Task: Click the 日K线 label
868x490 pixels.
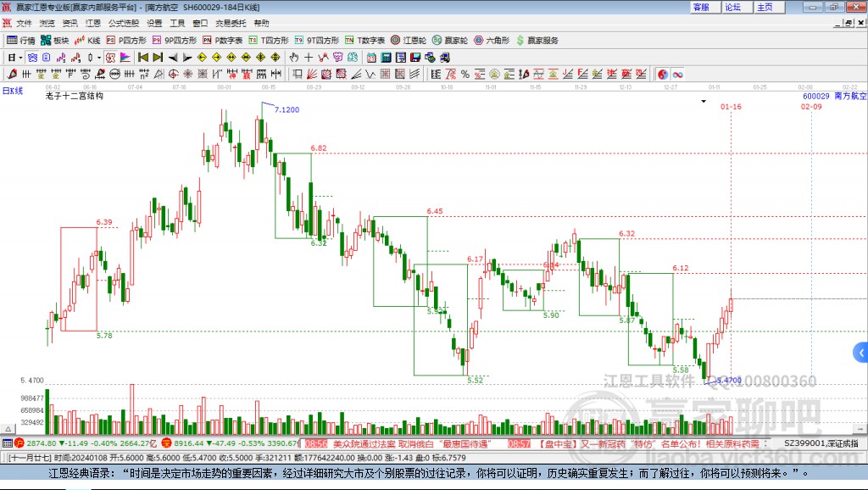Action: (x=13, y=91)
